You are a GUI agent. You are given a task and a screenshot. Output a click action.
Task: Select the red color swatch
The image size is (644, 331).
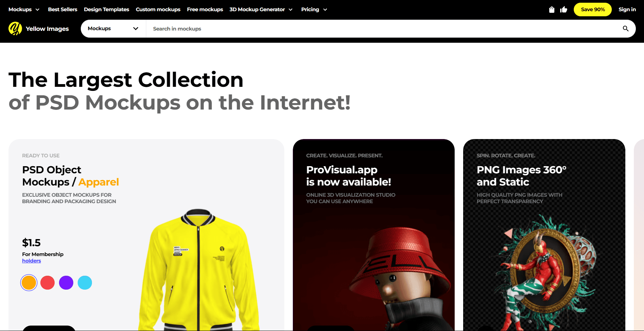click(x=48, y=283)
